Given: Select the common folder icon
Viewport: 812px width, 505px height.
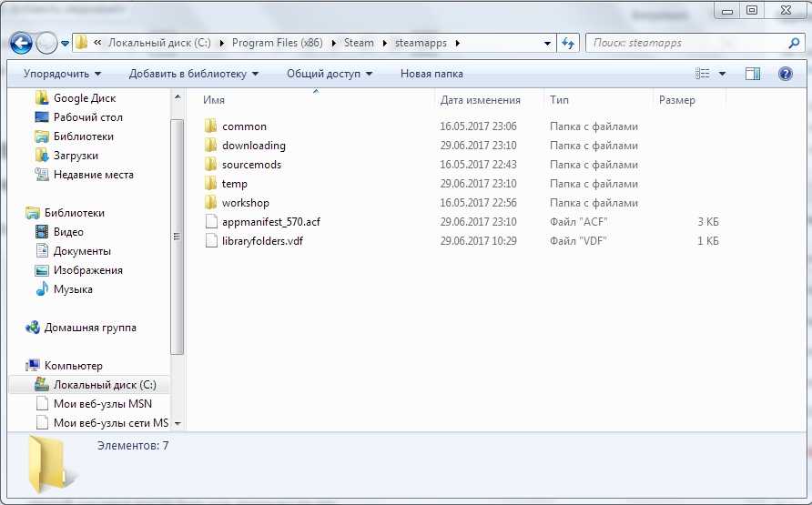Looking at the screenshot, I should 211,126.
